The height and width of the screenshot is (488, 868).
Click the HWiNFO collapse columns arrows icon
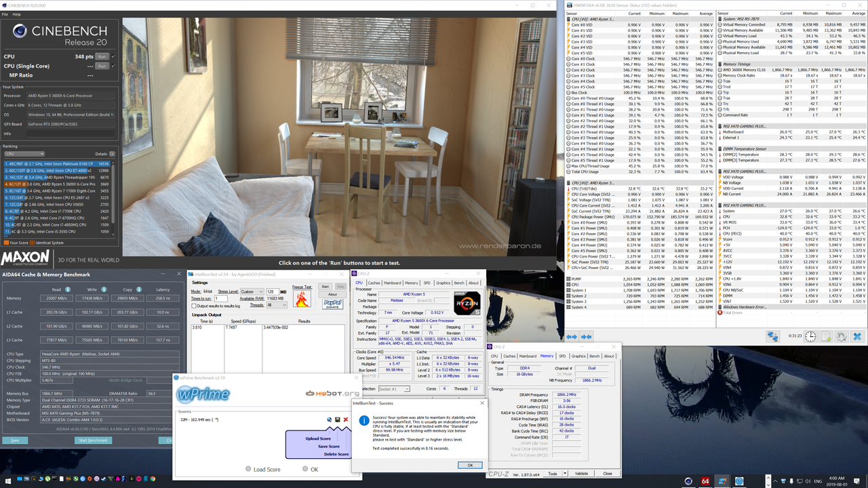coord(587,337)
